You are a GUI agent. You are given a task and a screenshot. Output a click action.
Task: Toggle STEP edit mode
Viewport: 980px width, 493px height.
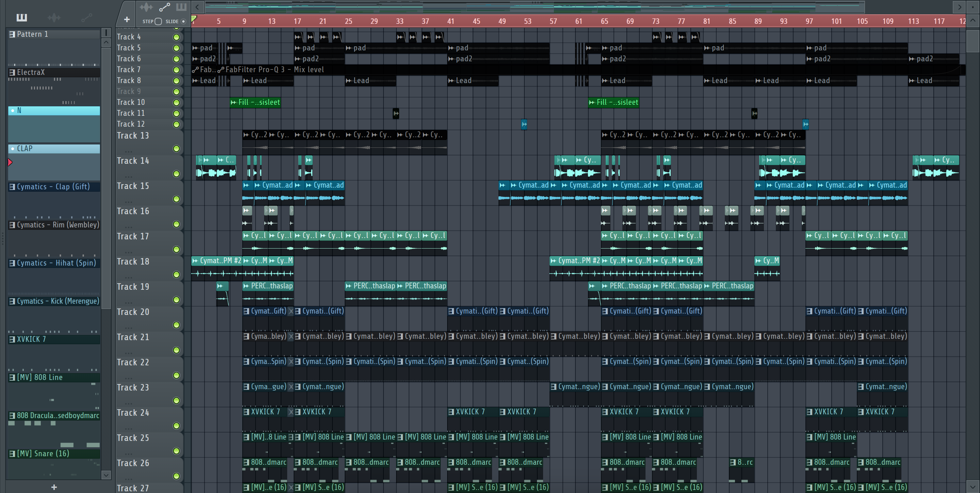click(158, 21)
